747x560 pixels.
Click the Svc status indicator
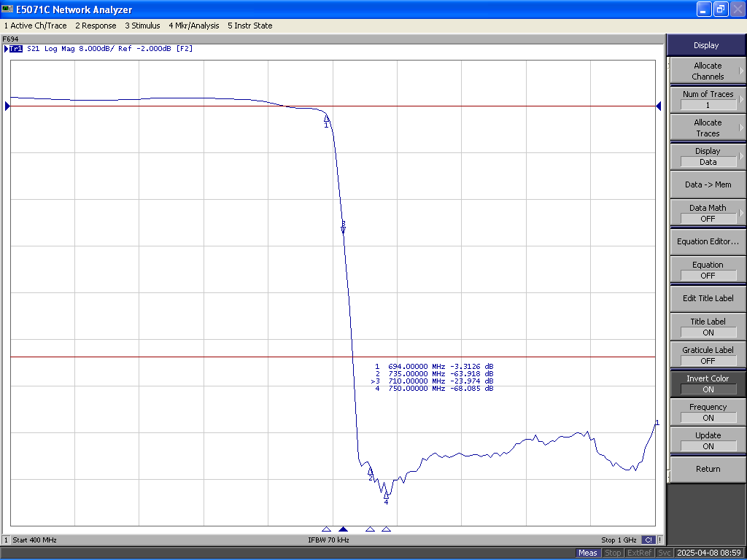point(664,553)
